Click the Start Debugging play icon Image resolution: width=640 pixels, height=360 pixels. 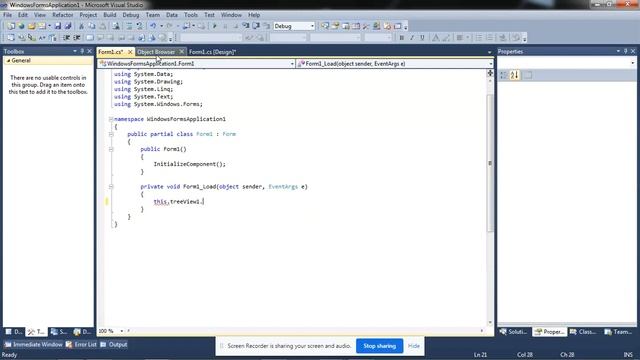[x=215, y=26]
